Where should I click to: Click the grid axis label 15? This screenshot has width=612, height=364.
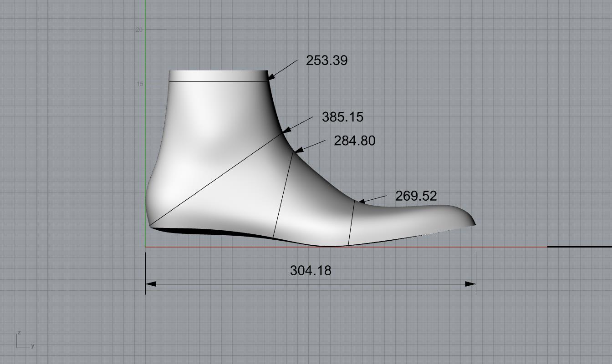[x=139, y=84]
